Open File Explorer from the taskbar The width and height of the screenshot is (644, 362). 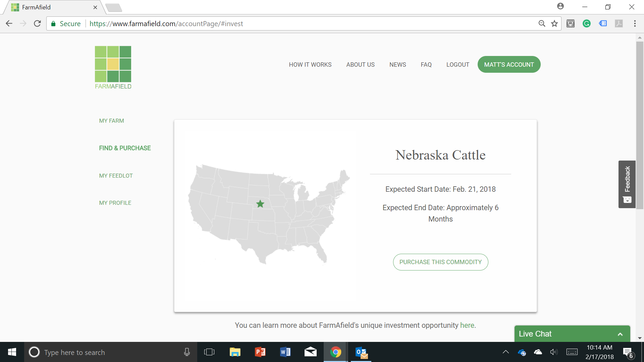235,352
